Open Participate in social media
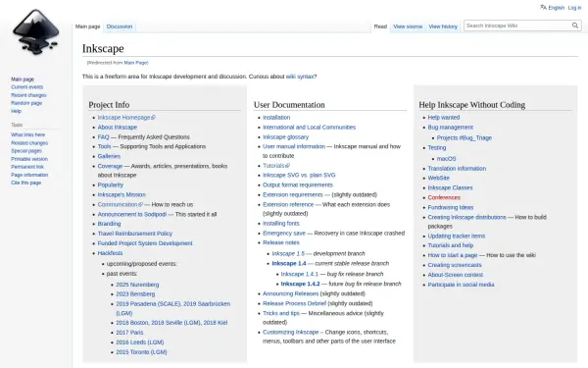This screenshot has width=588, height=368. 461,285
